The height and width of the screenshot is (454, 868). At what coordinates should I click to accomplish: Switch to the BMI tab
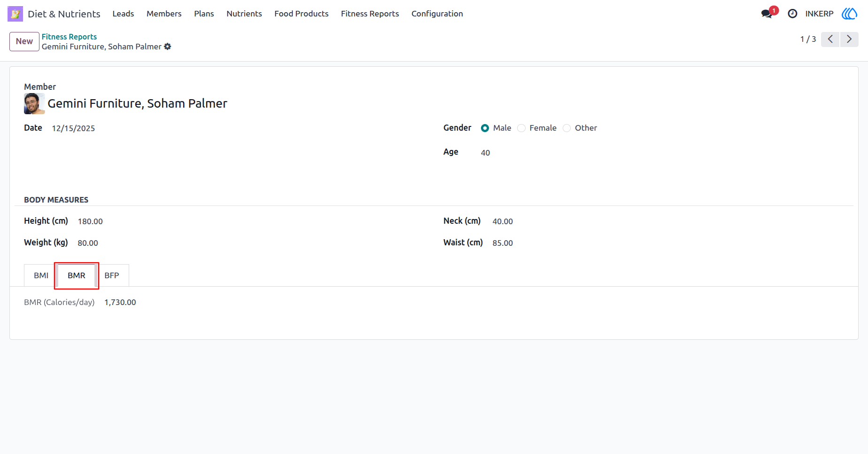tap(41, 275)
